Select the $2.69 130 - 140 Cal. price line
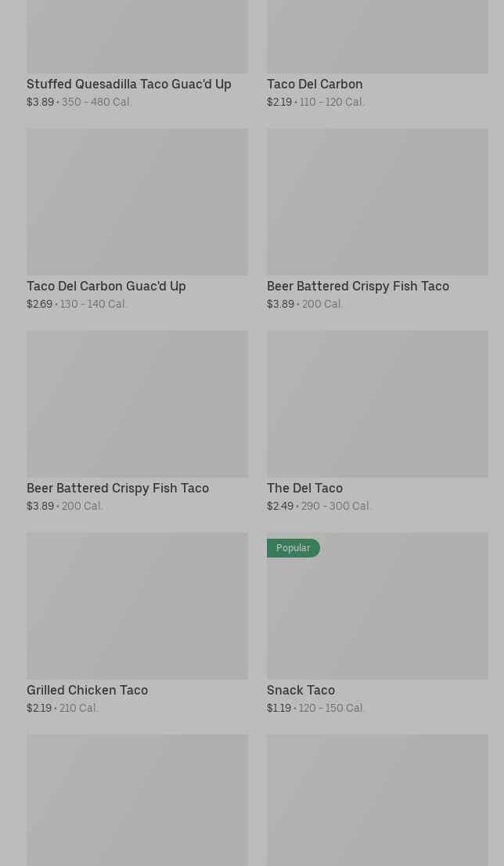This screenshot has width=504, height=866. click(77, 304)
